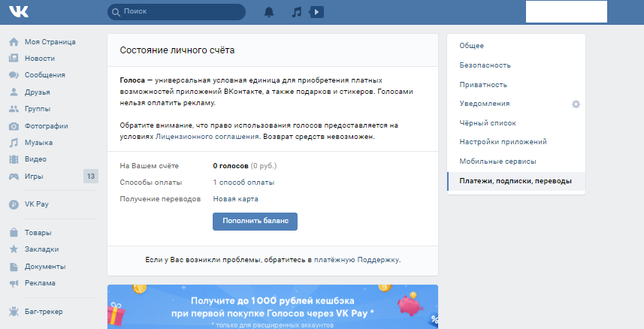644x329 pixels.
Task: Click the camera icon beside Фотографии
Action: click(14, 126)
